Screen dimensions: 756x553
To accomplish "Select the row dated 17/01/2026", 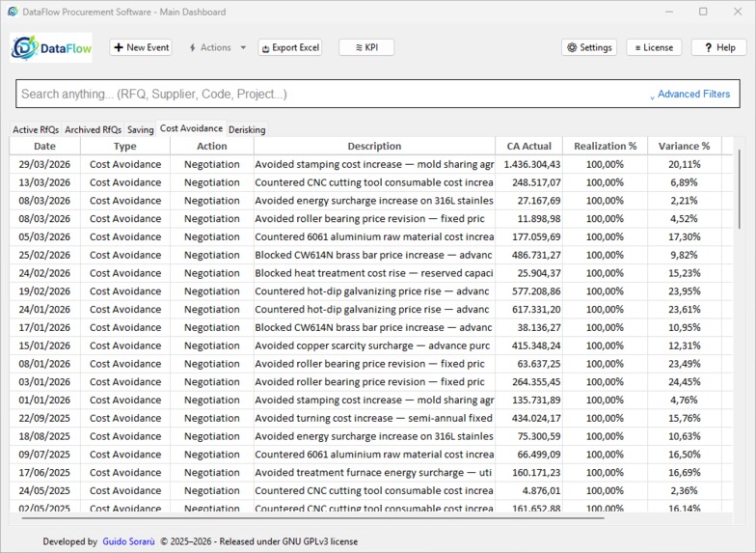I will click(x=370, y=328).
